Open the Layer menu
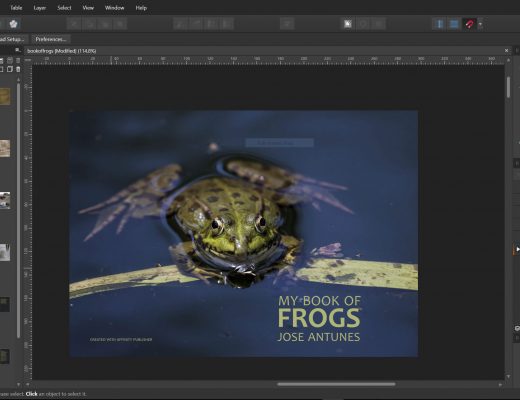The height and width of the screenshot is (400, 520). 39,8
